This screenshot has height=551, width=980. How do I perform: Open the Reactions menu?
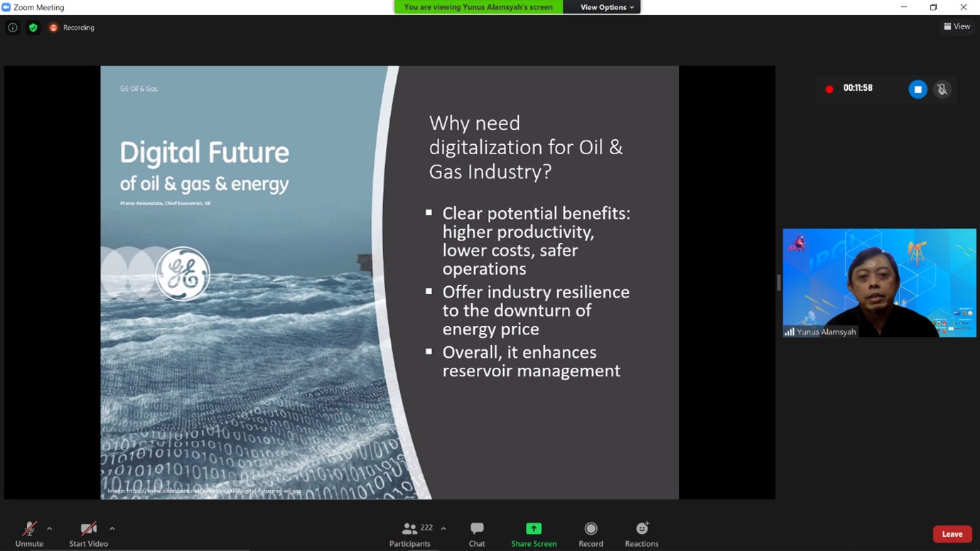tap(642, 533)
